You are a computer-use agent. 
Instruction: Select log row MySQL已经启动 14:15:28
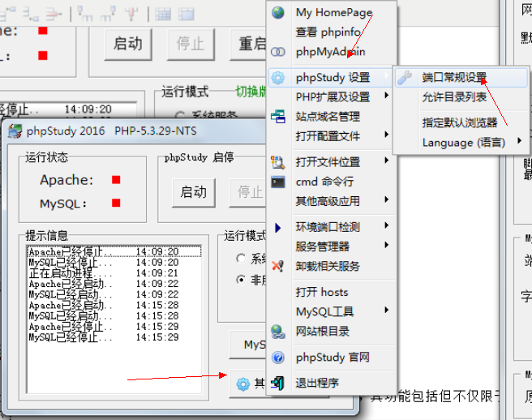click(x=114, y=316)
